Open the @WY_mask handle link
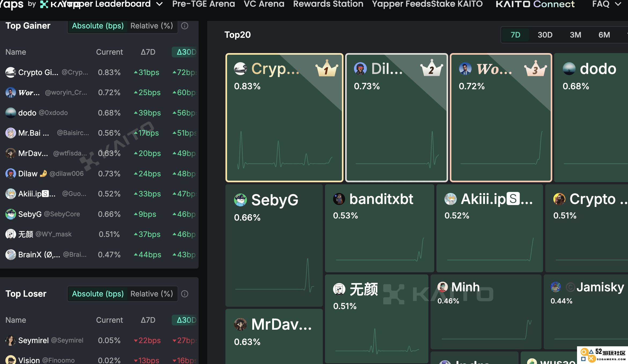Image resolution: width=628 pixels, height=364 pixels. 54,234
